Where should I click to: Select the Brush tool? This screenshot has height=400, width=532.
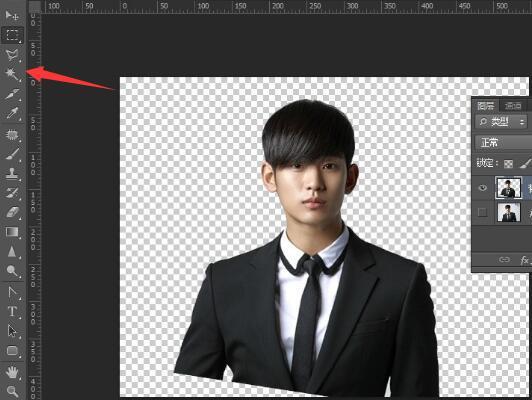point(12,154)
